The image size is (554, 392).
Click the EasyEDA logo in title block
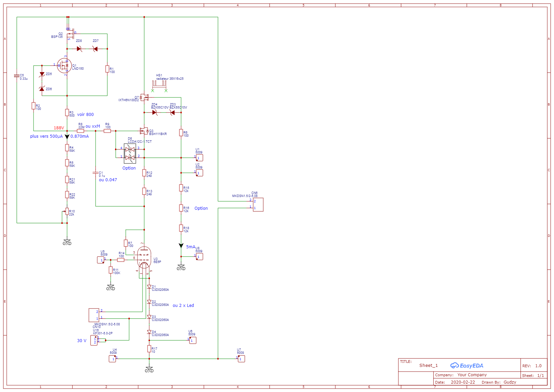[467, 366]
